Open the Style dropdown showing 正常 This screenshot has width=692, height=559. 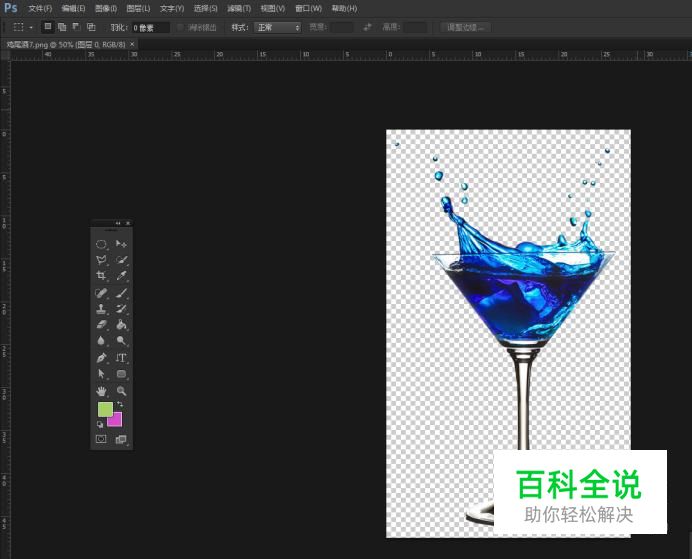277,27
